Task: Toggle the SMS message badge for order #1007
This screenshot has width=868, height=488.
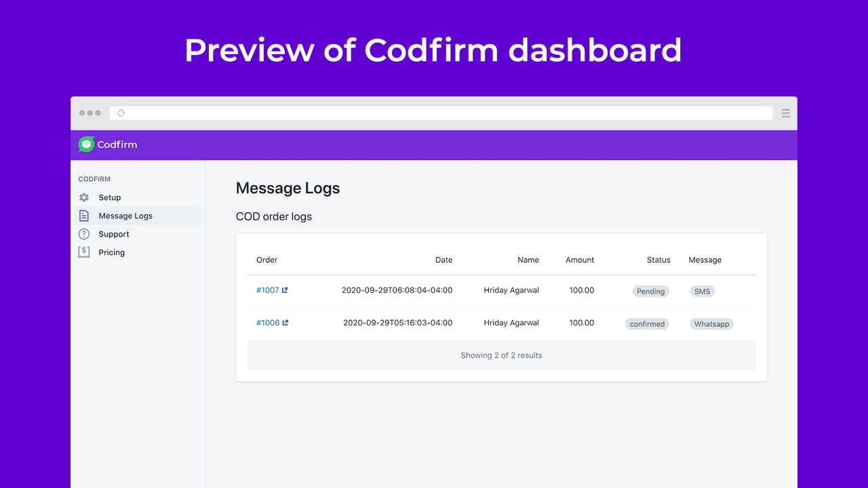Action: (702, 291)
